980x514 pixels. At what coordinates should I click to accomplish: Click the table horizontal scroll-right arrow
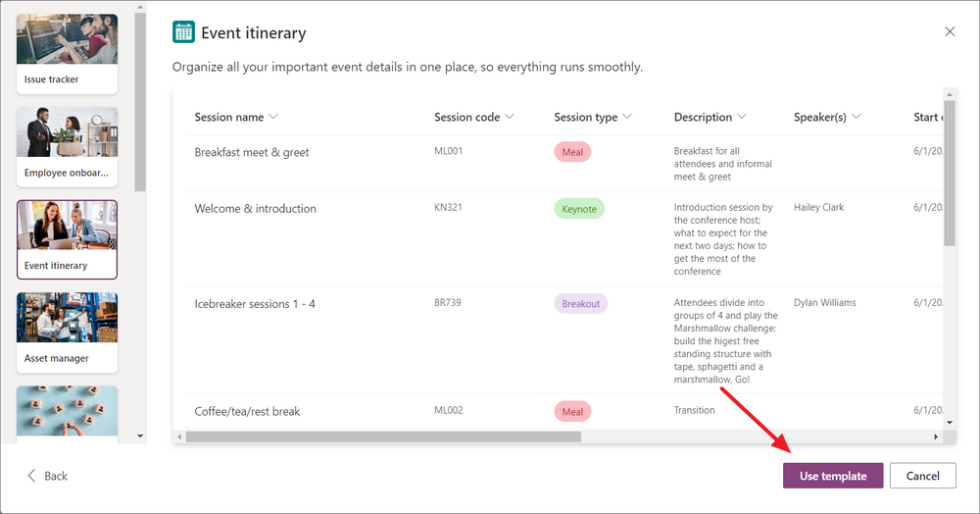click(x=936, y=437)
